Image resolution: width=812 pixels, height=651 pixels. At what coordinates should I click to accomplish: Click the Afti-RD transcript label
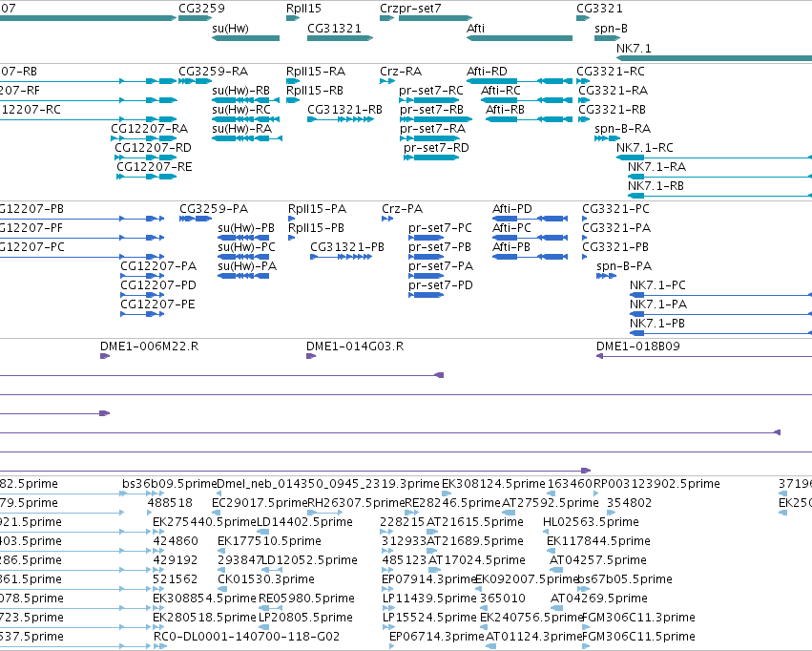[x=487, y=72]
